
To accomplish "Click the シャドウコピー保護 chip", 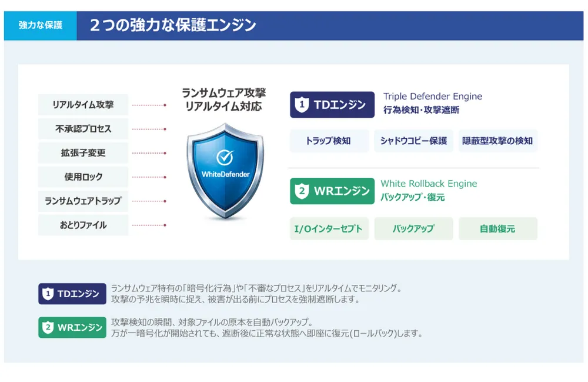I will (413, 141).
